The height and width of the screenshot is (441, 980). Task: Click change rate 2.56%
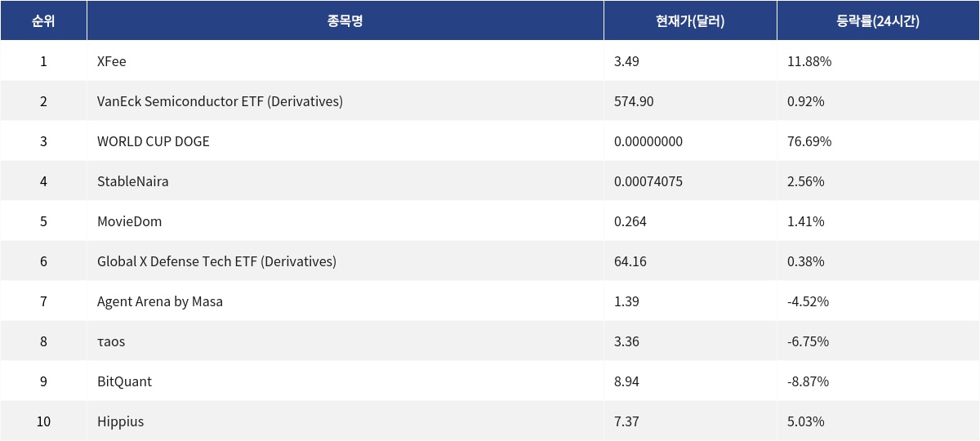(806, 181)
